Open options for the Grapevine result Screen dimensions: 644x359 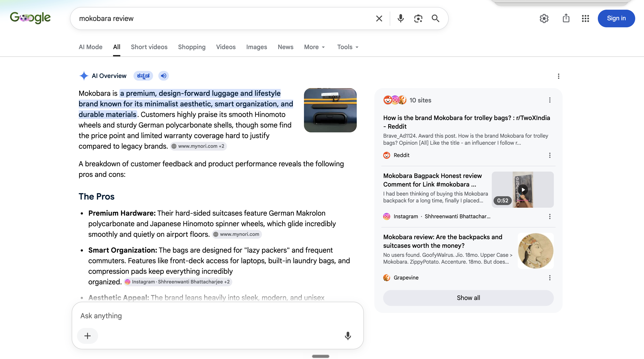(550, 278)
